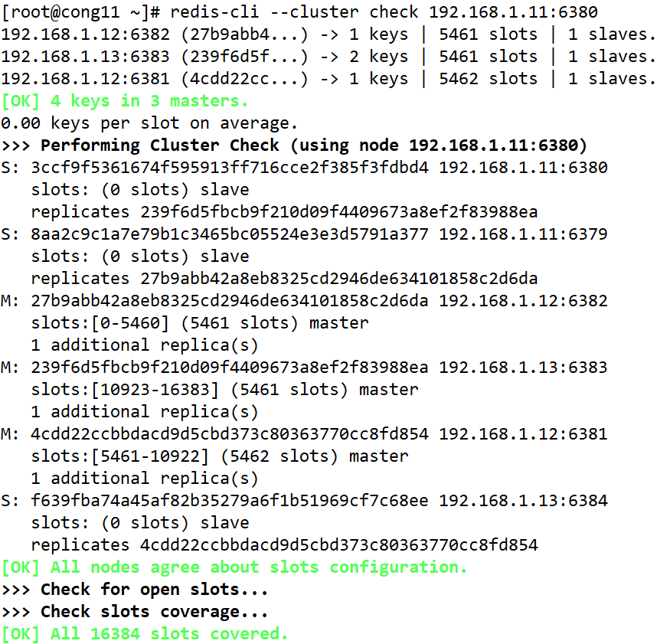This screenshot has width=670, height=644.
Task: Click the 'All 16384 slots covered' message
Action: [x=145, y=634]
